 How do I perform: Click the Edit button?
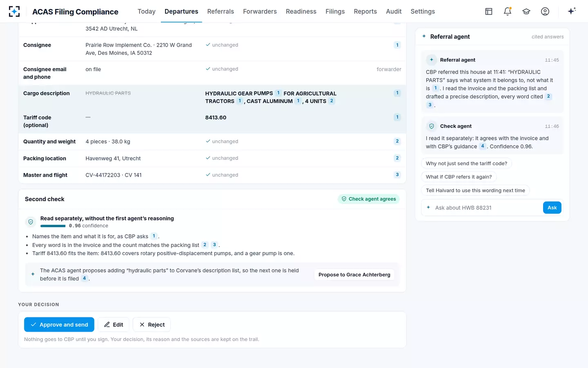coord(114,325)
